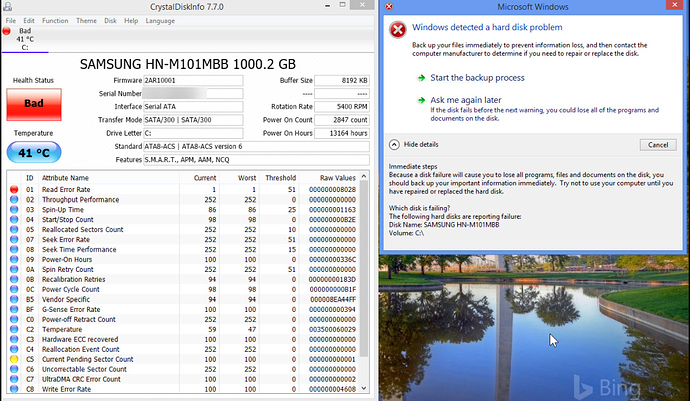Click the blurred Serial Number field

193,93
